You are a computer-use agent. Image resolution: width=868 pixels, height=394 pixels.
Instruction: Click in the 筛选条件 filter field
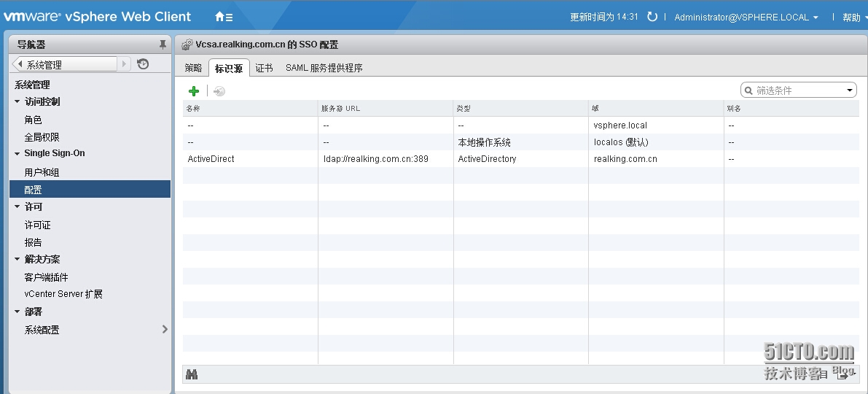coord(799,90)
